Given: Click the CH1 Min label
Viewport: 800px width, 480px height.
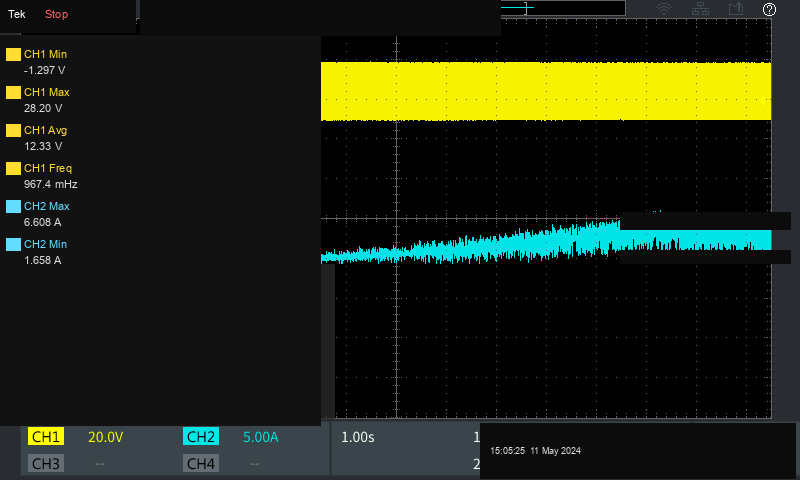Looking at the screenshot, I should click(x=45, y=54).
